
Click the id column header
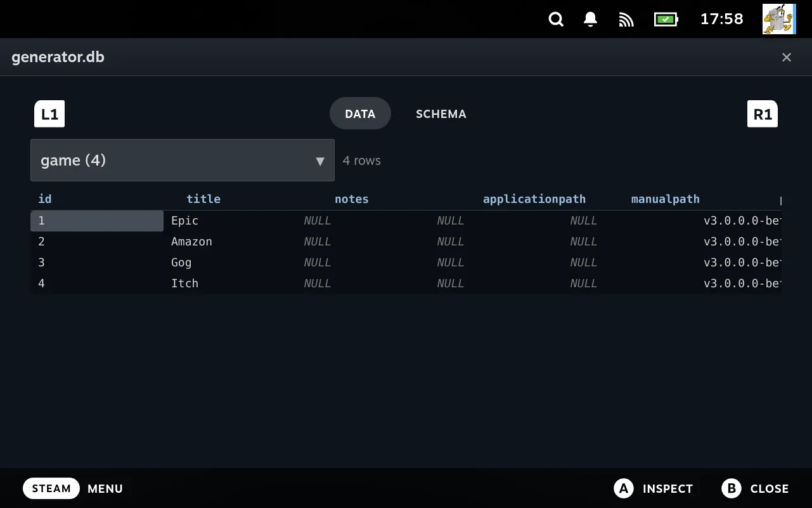click(45, 199)
